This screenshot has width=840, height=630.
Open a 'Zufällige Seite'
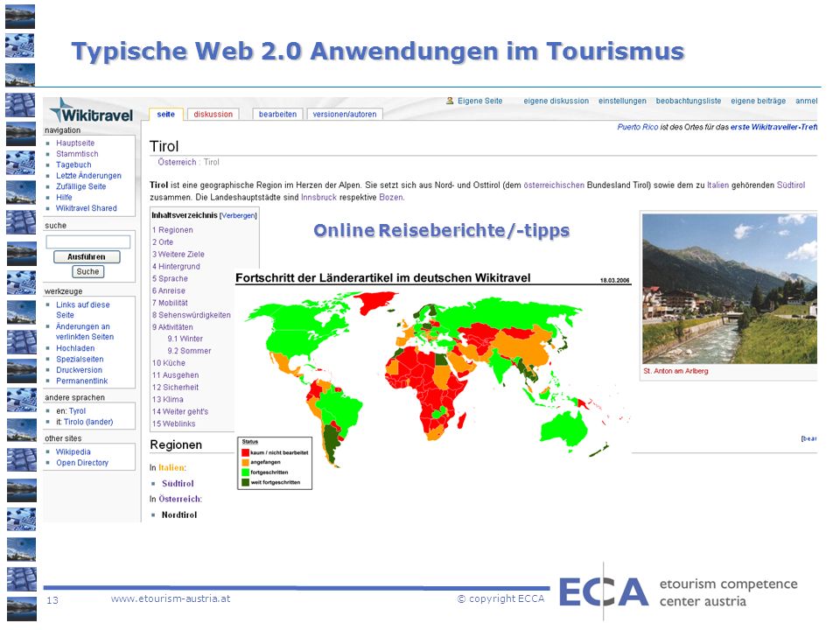pyautogui.click(x=81, y=186)
